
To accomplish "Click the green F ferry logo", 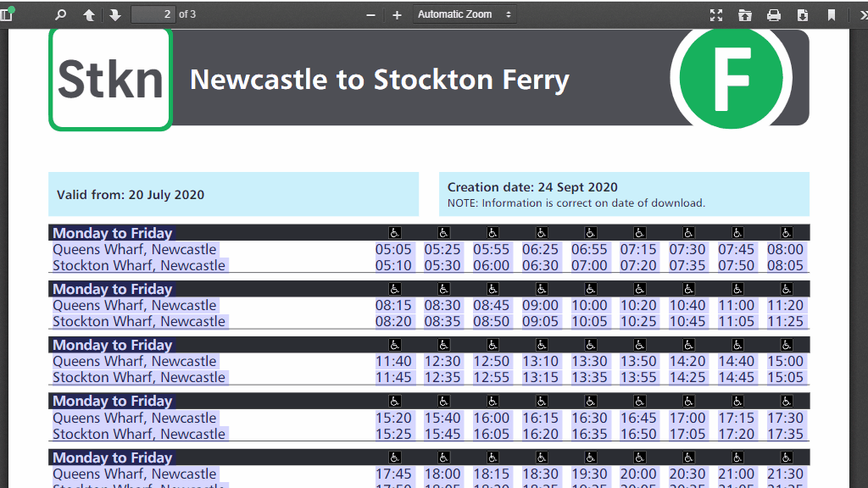I will tap(731, 78).
